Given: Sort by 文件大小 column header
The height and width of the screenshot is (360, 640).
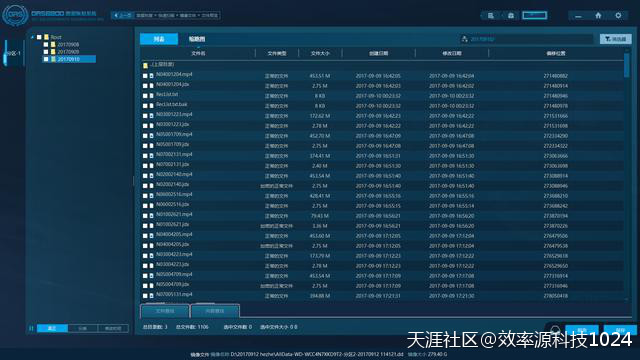Looking at the screenshot, I should 320,53.
